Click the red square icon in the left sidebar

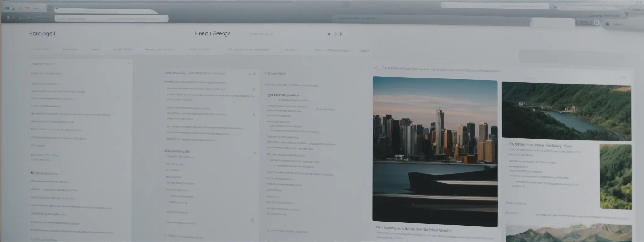(x=32, y=173)
